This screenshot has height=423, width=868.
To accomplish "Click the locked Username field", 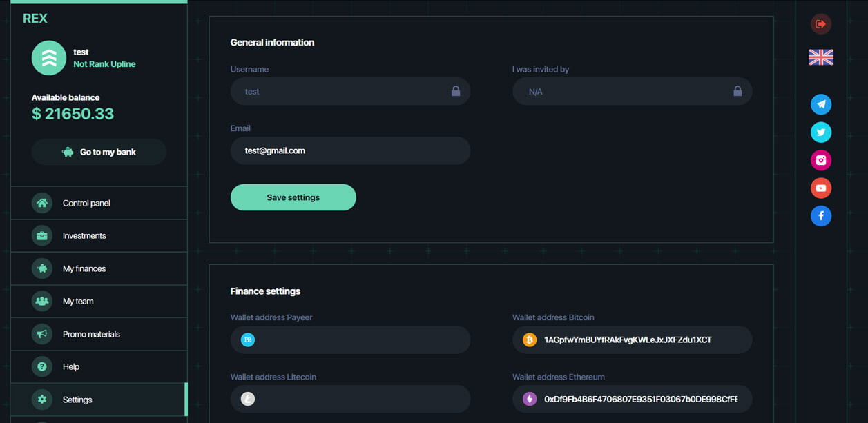I will (x=350, y=91).
